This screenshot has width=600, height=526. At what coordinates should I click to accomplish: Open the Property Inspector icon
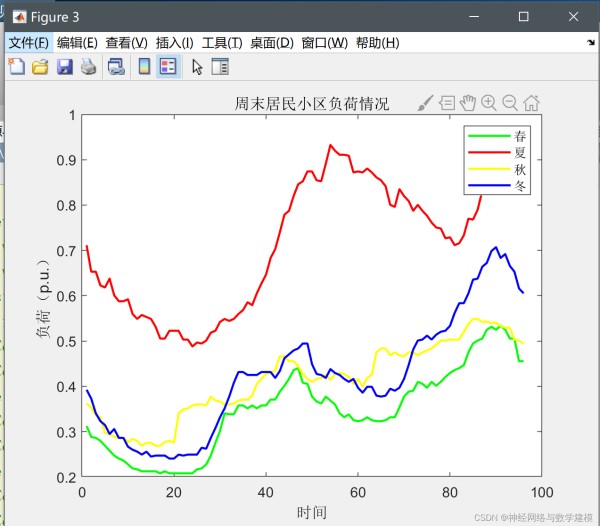(x=220, y=67)
